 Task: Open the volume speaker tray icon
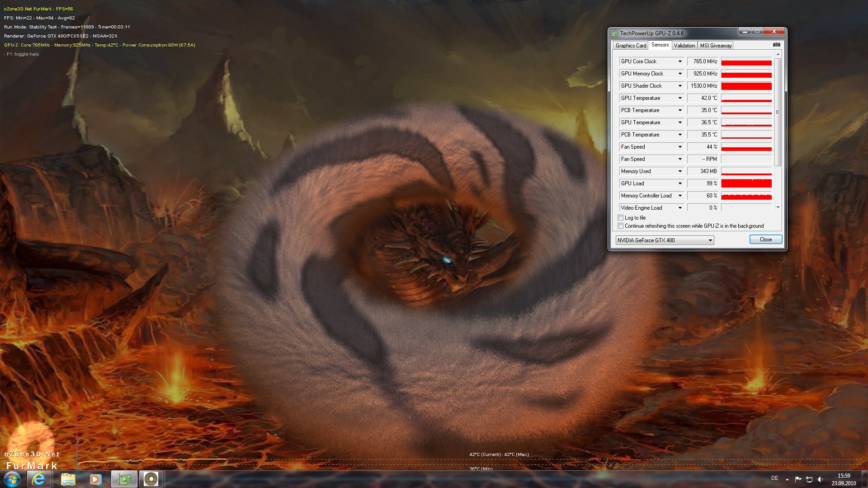pos(821,479)
